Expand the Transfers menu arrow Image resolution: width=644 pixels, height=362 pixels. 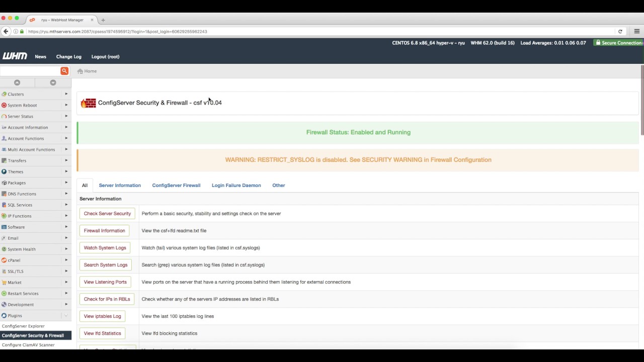66,160
